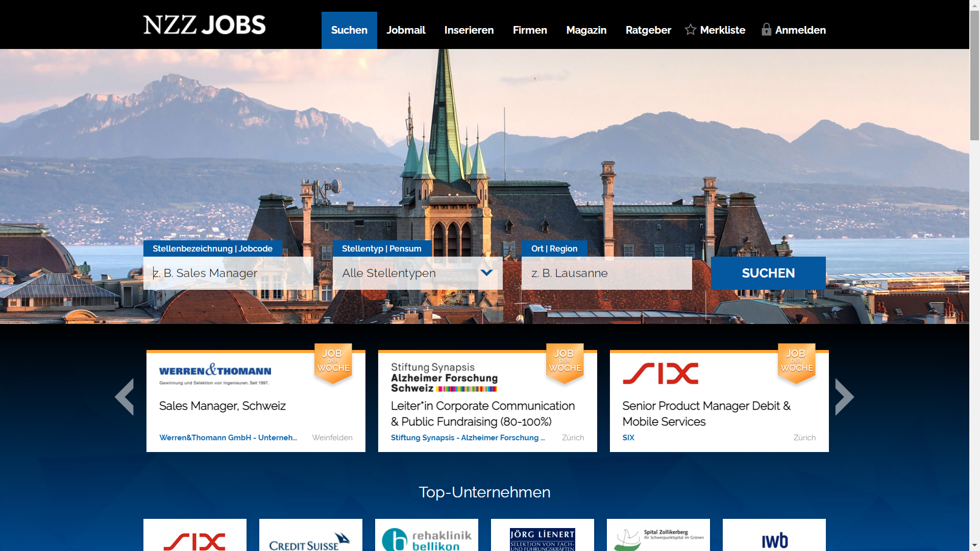Open Sales Manager, Schweiz job title
The height and width of the screenshot is (551, 980).
pyautogui.click(x=222, y=406)
